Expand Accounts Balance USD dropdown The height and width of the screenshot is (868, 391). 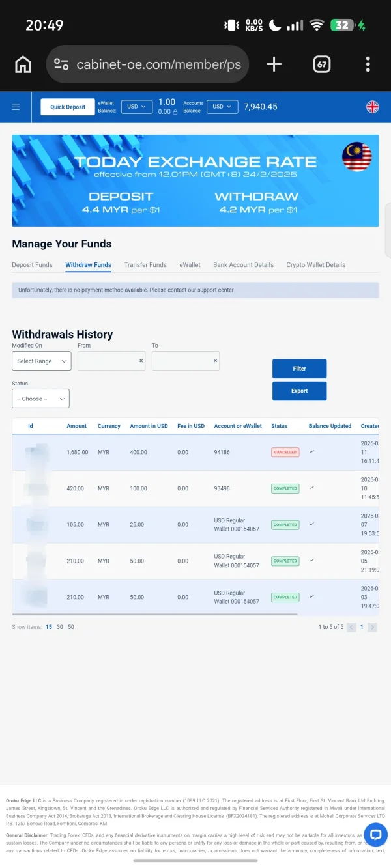(222, 107)
